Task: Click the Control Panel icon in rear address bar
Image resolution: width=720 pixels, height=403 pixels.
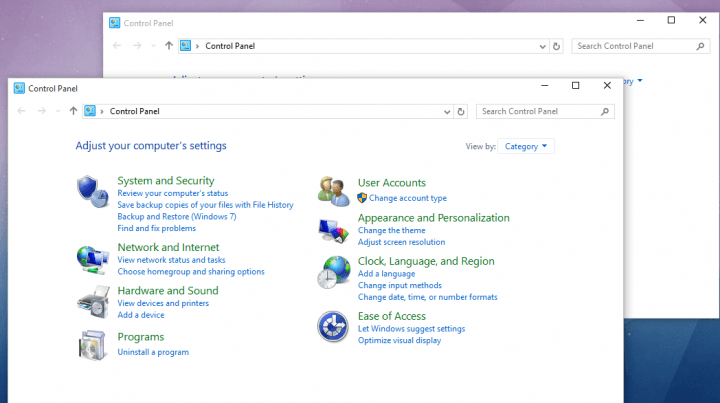Action: 186,46
